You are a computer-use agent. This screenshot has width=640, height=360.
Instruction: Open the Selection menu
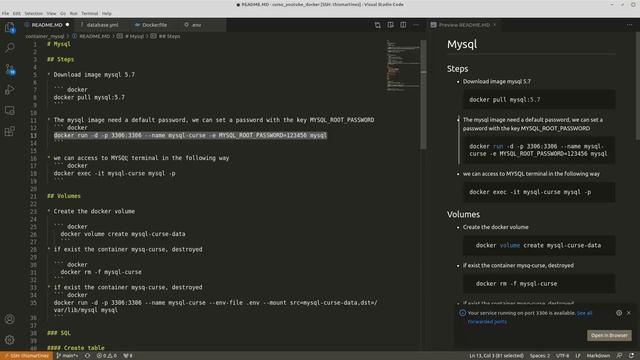click(x=33, y=13)
